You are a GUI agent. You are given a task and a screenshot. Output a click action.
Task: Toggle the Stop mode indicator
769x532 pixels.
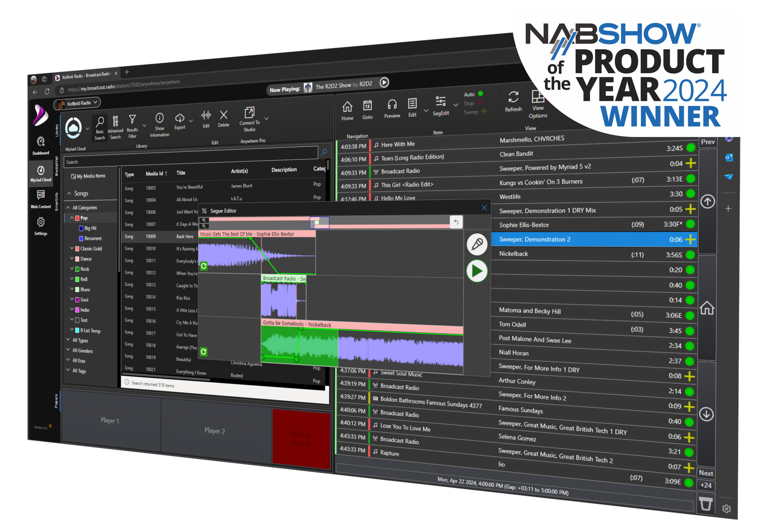tap(480, 103)
